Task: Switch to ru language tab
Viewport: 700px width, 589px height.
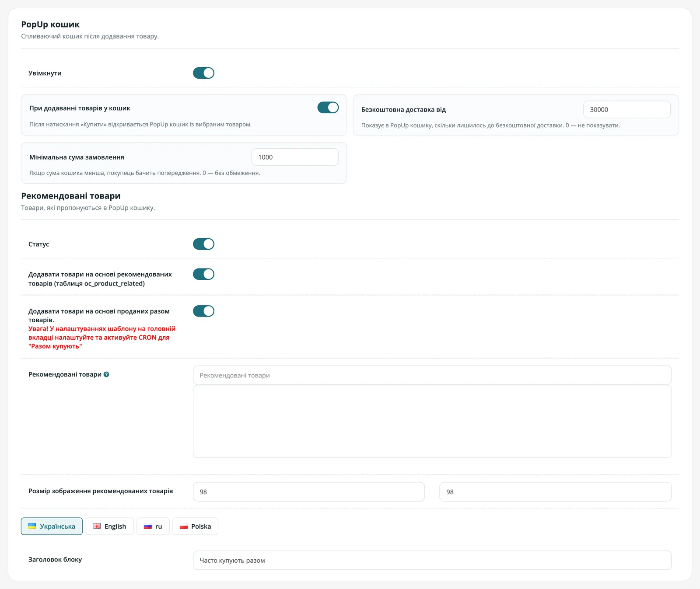Action: 153,526
